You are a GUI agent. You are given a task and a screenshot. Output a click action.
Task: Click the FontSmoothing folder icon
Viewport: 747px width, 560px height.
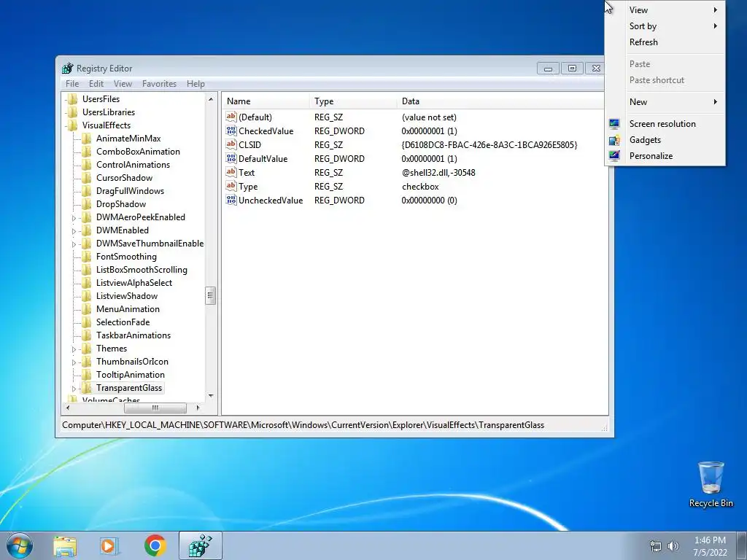[87, 257]
